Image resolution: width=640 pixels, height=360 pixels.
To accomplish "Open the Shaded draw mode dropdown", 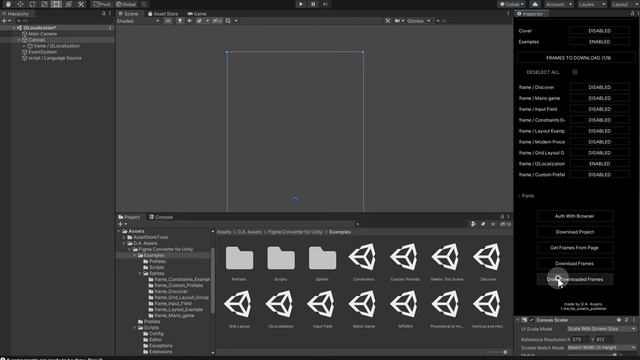I will [138, 21].
